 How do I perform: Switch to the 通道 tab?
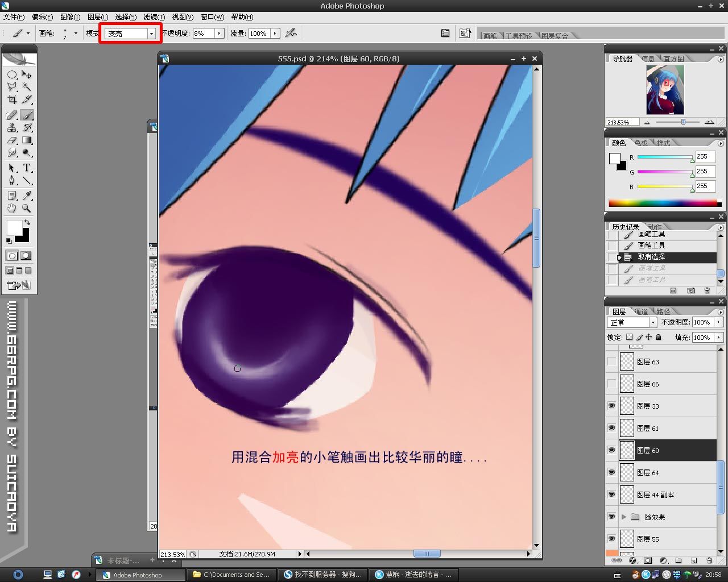(x=641, y=311)
